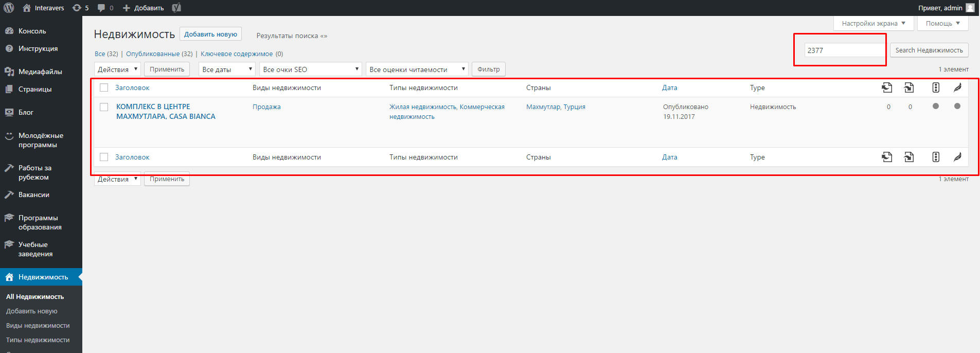
Task: Click the WordPress logo icon
Action: (9, 8)
